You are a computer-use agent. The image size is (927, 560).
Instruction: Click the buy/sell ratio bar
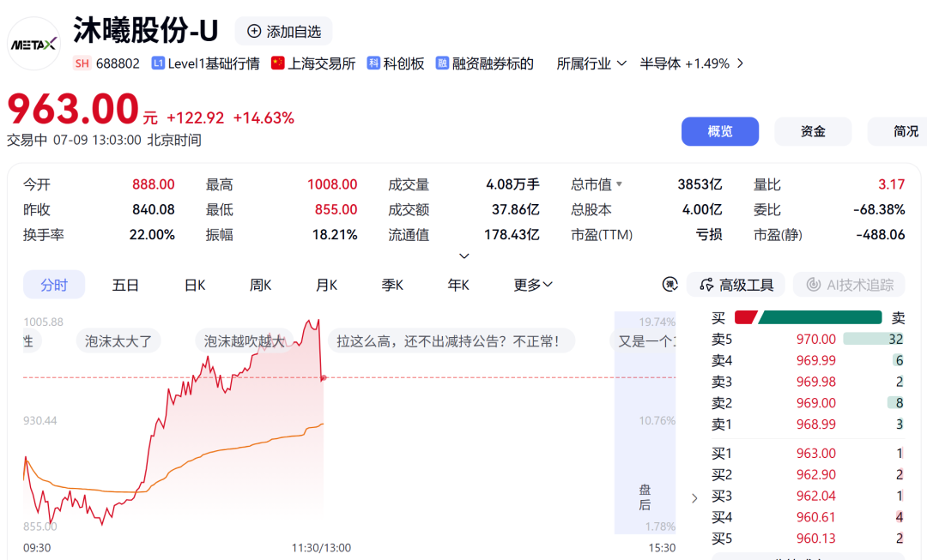tap(808, 318)
